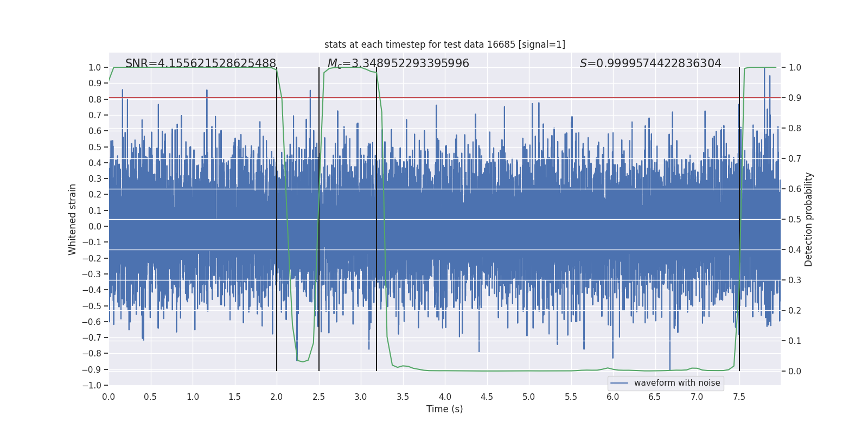The width and height of the screenshot is (868, 434).
Task: Select the 0.5 tick on the Detection probability axis
Action: (x=795, y=219)
